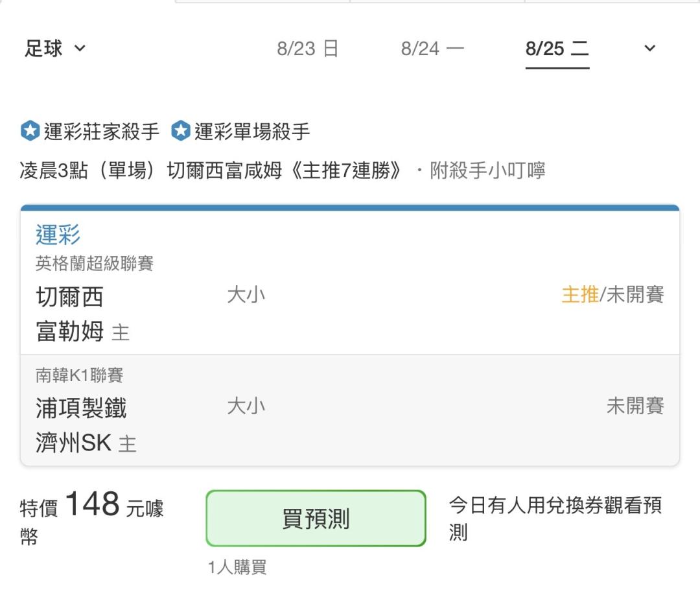Open the 切爾西富咸姆 主推7連勝 prediction title
Image resolution: width=700 pixels, height=608 pixels.
(x=210, y=170)
